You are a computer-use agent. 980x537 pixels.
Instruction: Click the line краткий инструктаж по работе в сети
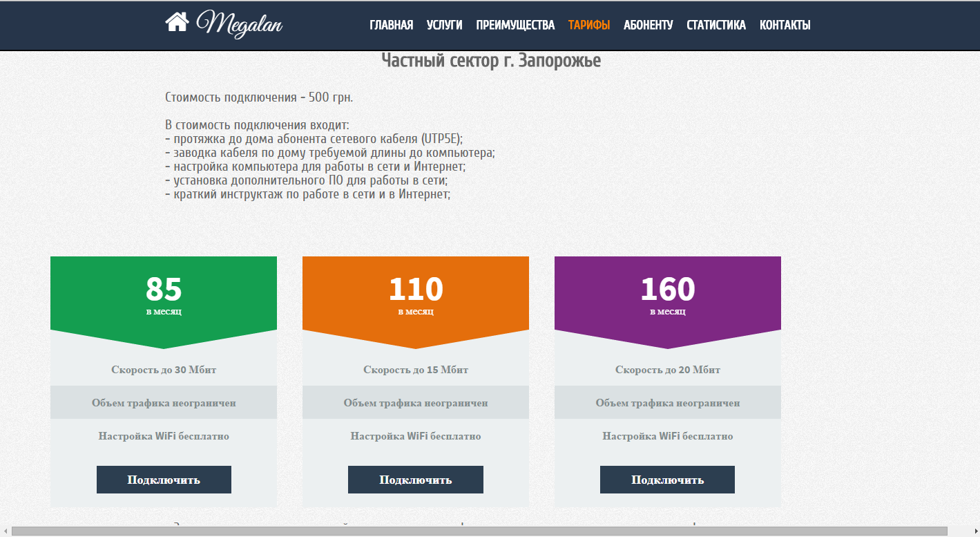pos(308,194)
